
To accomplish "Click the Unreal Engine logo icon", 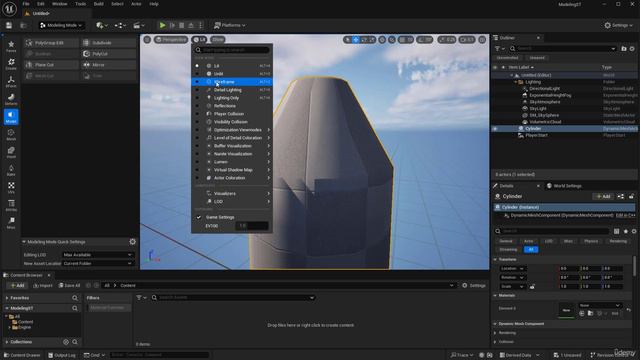I will click(x=9, y=8).
